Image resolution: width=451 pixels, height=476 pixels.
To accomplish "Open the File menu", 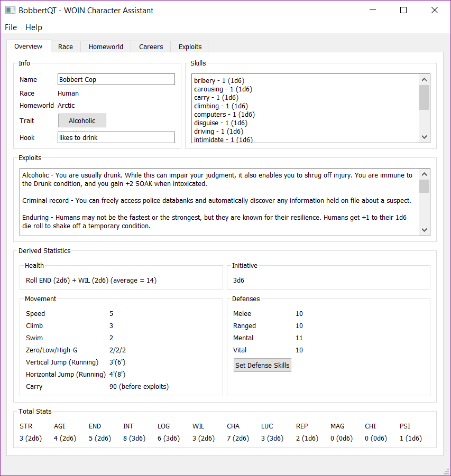I will coord(11,27).
